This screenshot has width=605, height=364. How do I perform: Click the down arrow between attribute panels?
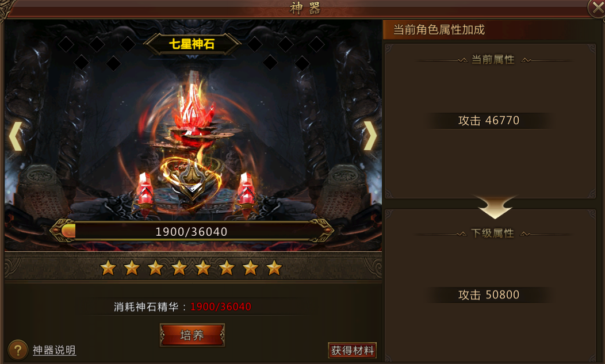pyautogui.click(x=495, y=207)
